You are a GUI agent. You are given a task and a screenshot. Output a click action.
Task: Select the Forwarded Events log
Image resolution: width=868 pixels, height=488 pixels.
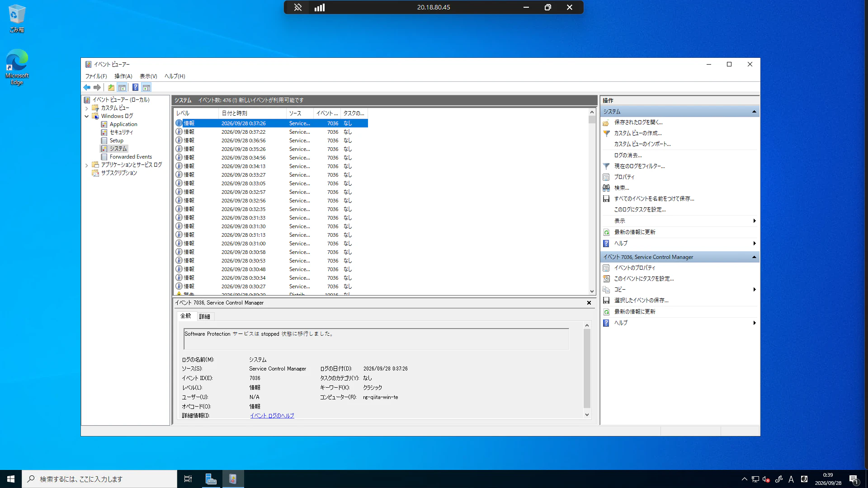pyautogui.click(x=131, y=157)
